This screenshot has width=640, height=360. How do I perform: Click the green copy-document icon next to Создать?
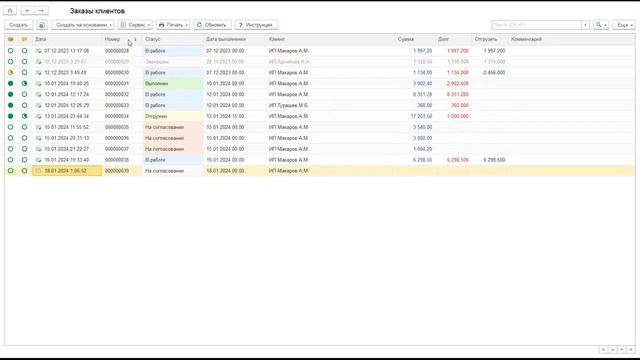pyautogui.click(x=42, y=25)
